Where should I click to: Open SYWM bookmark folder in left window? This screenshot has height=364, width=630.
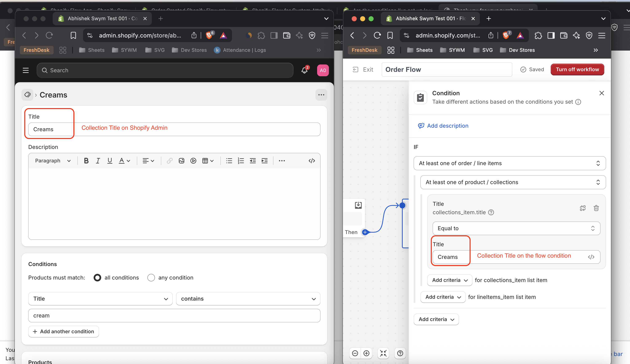click(124, 50)
